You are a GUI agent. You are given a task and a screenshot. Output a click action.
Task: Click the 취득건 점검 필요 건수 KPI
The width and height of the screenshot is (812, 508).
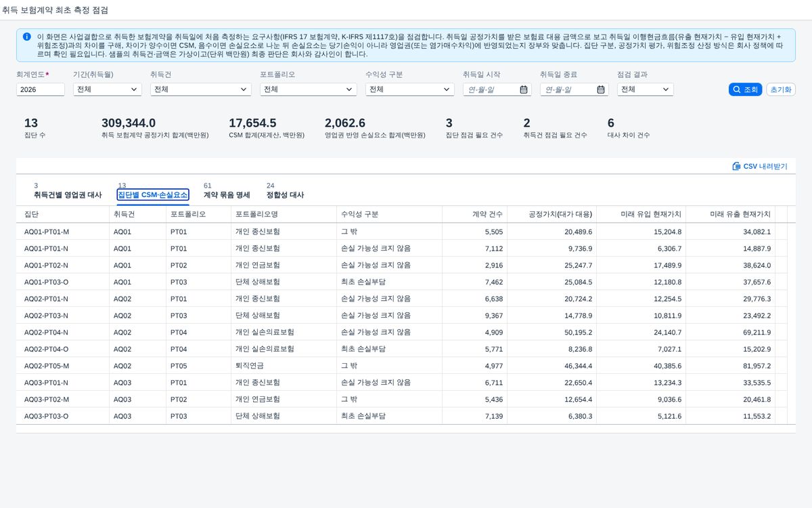tap(555, 128)
